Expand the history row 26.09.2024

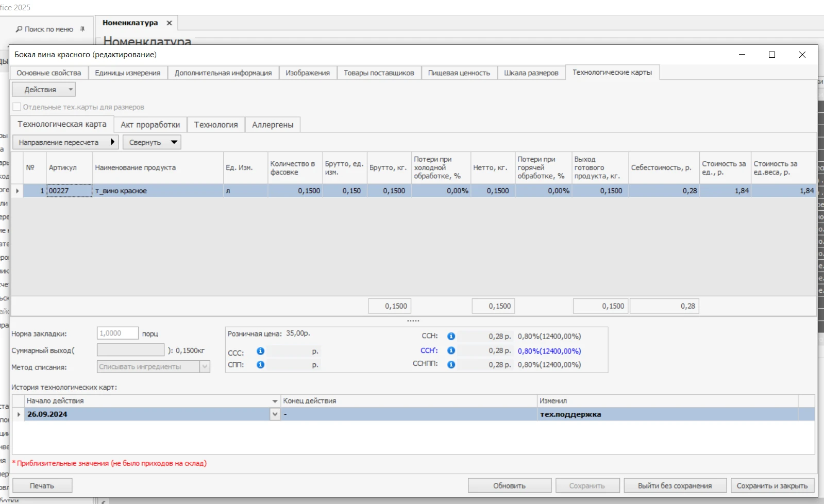tap(19, 414)
